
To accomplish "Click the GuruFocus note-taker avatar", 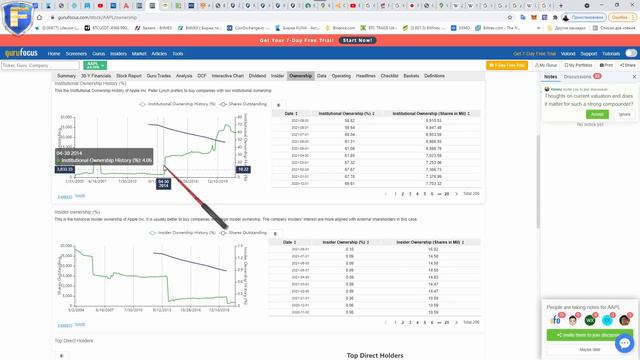I will [x=556, y=320].
